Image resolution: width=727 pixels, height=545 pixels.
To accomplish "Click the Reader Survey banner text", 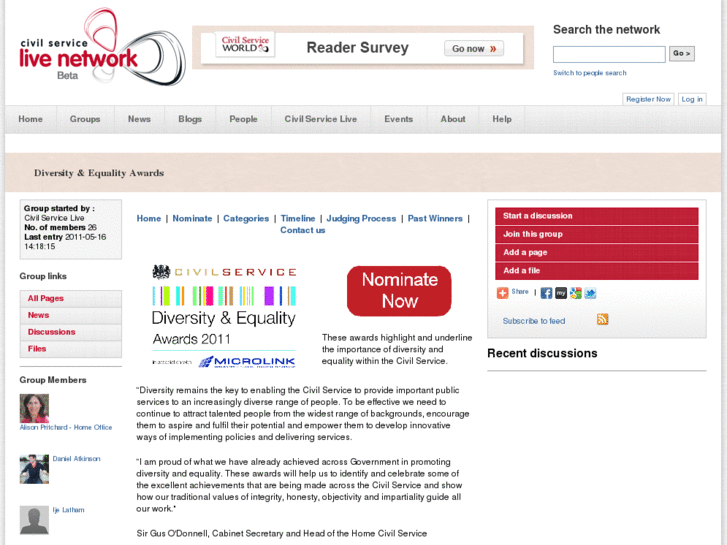I will [357, 48].
